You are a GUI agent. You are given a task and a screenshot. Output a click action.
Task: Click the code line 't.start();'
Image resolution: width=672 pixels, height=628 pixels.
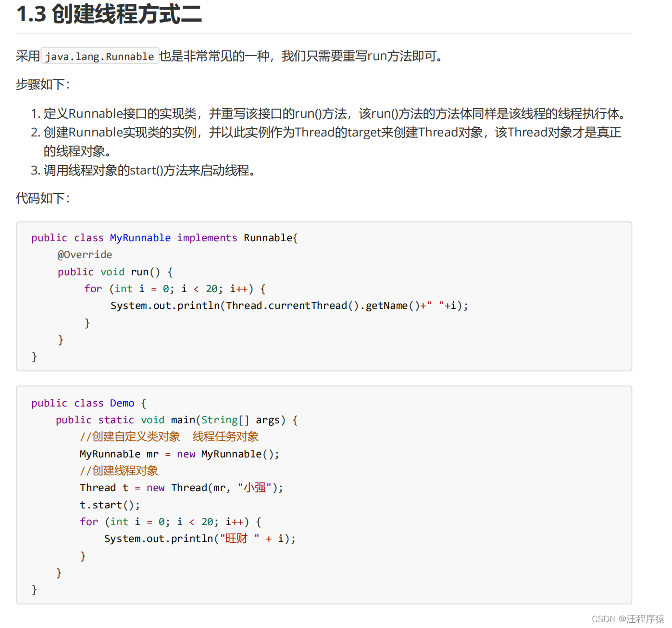click(110, 505)
